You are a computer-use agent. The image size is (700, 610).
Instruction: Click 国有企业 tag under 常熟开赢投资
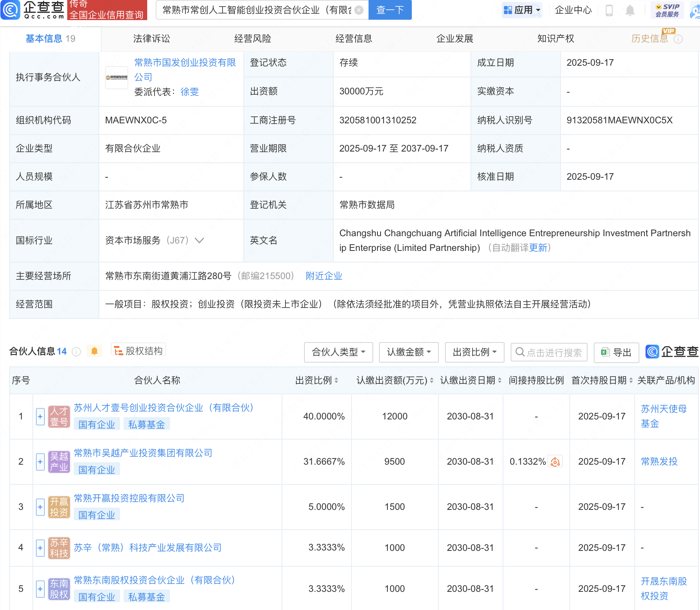point(97,515)
